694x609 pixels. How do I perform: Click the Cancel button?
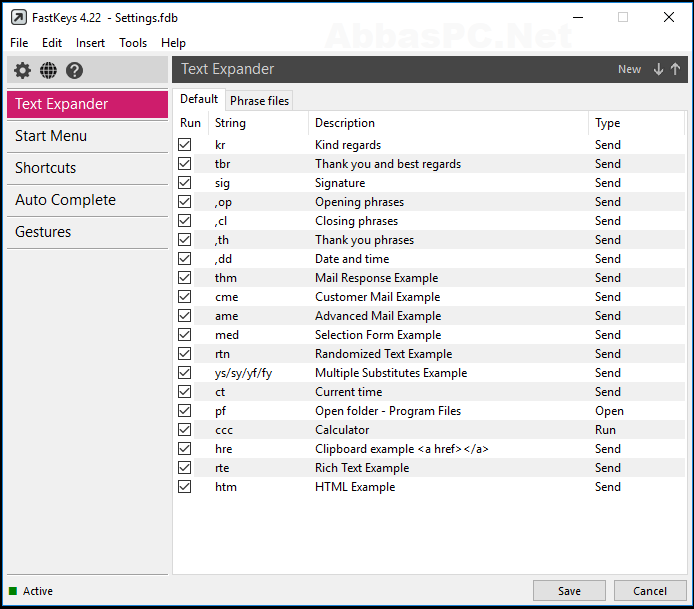(650, 591)
